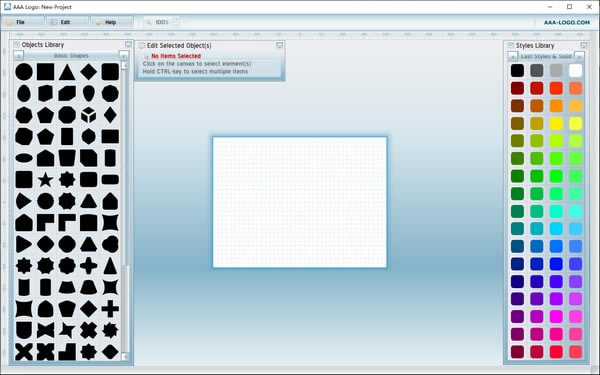The width and height of the screenshot is (600, 375).
Task: Collapse the Objects Library panel
Action: click(x=128, y=44)
